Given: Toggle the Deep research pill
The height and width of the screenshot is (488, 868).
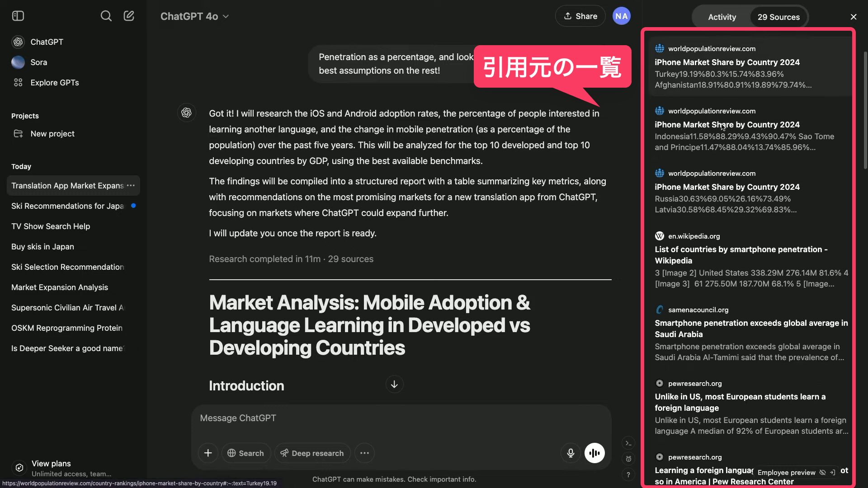Looking at the screenshot, I should click(x=312, y=453).
